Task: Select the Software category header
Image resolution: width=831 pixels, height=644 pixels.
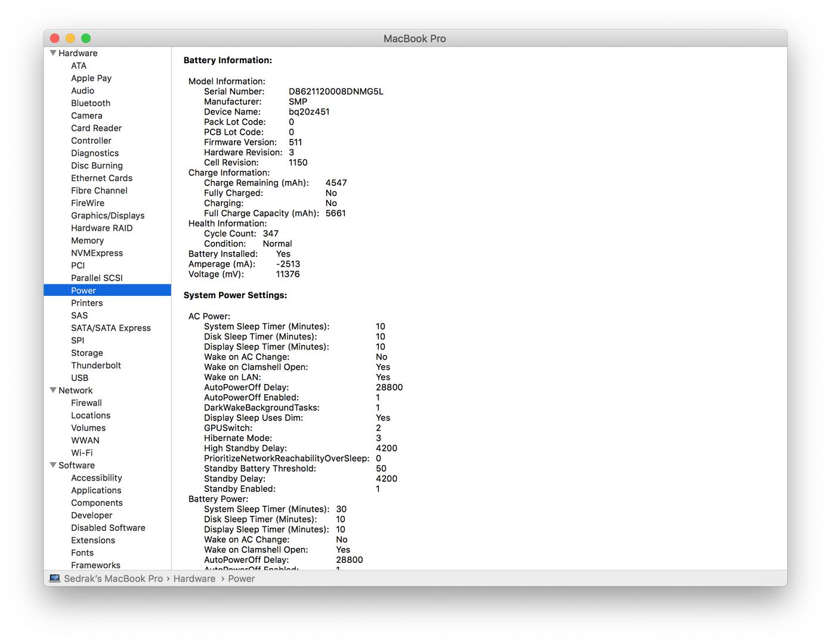Action: (76, 466)
